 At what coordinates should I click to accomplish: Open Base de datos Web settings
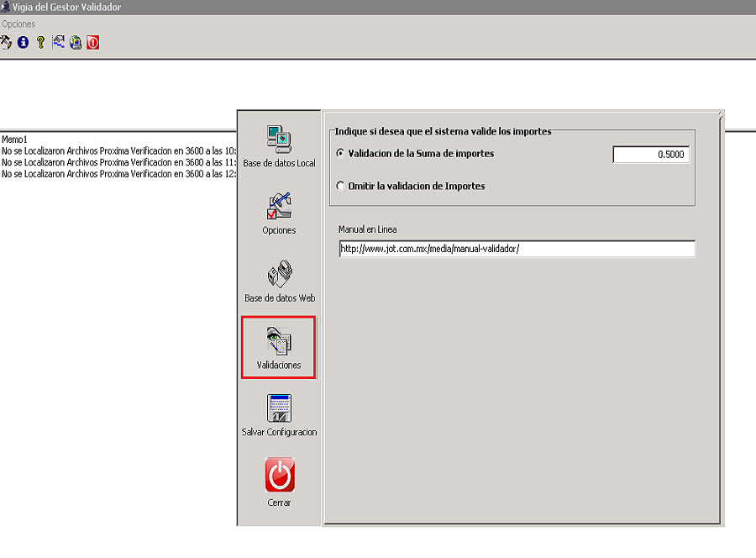(279, 281)
